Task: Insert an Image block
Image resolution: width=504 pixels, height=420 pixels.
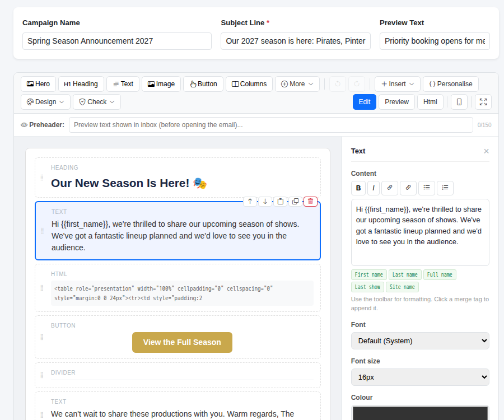Action: point(161,84)
